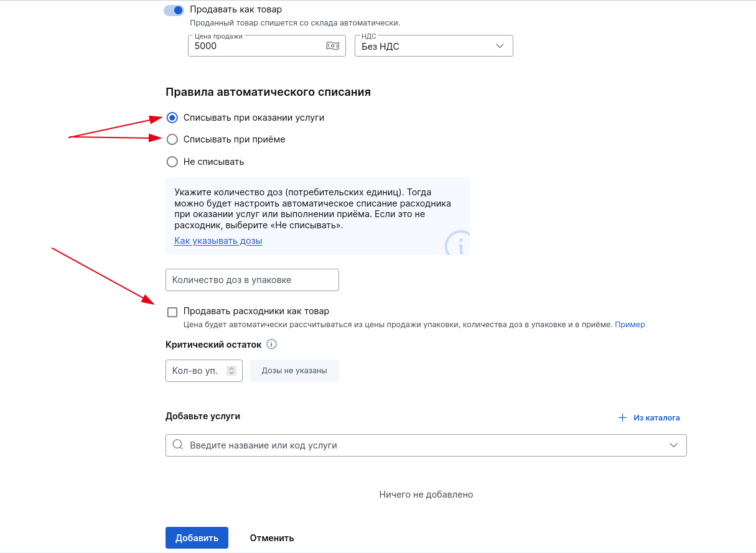Select Списывать при оказании услуги radio

pyautogui.click(x=172, y=118)
